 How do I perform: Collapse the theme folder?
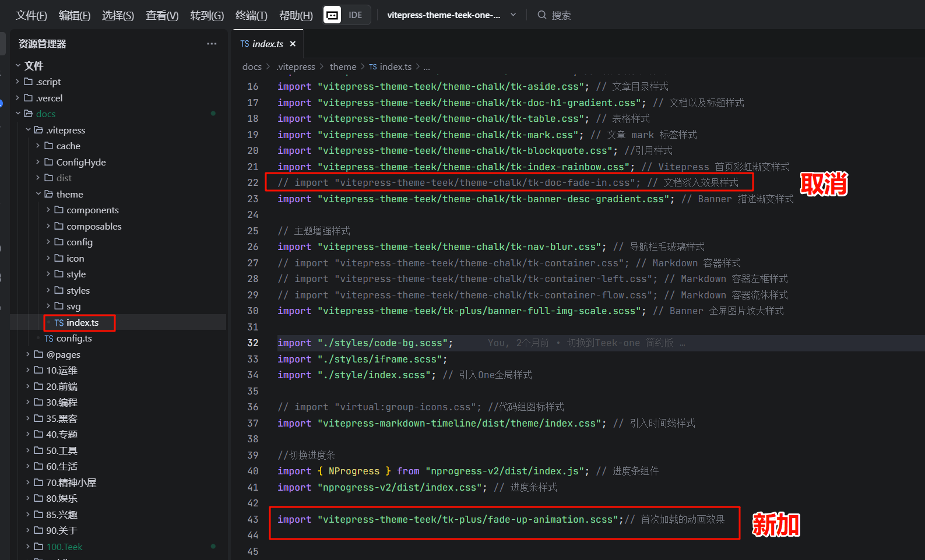pyautogui.click(x=38, y=194)
